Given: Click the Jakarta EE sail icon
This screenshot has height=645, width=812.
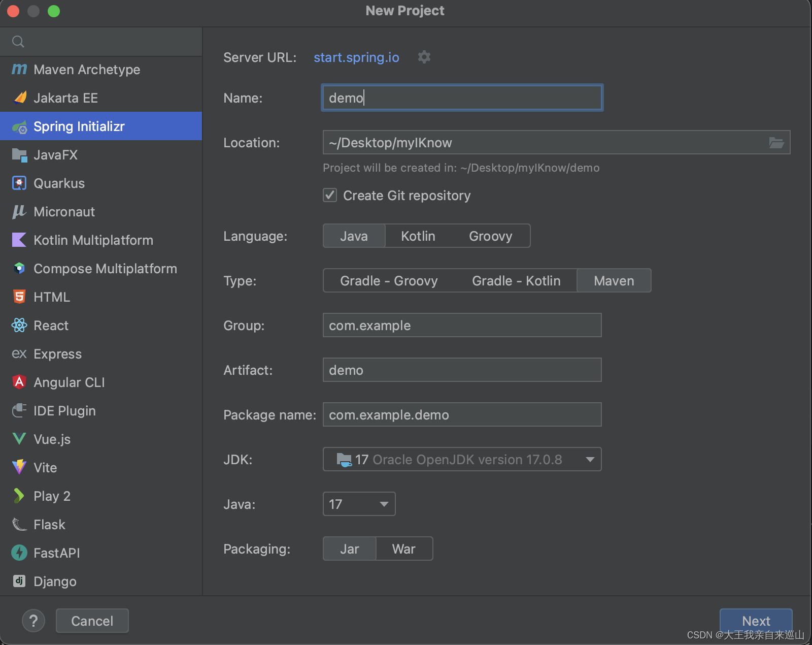Looking at the screenshot, I should 19,98.
